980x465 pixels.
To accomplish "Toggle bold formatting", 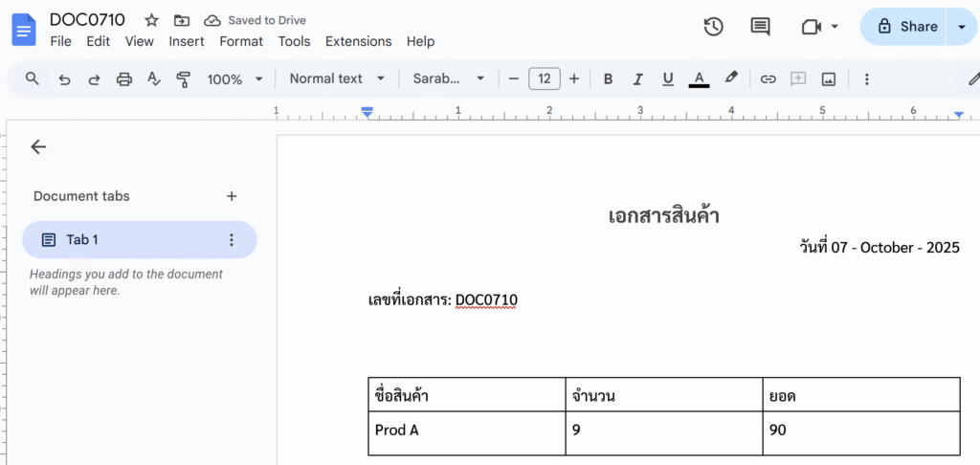I will coord(608,79).
